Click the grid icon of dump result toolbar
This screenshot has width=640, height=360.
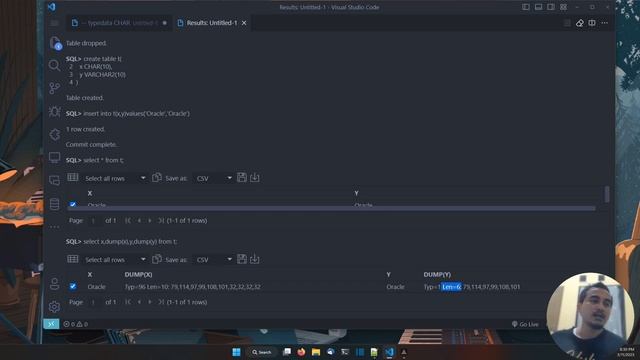pos(73,259)
